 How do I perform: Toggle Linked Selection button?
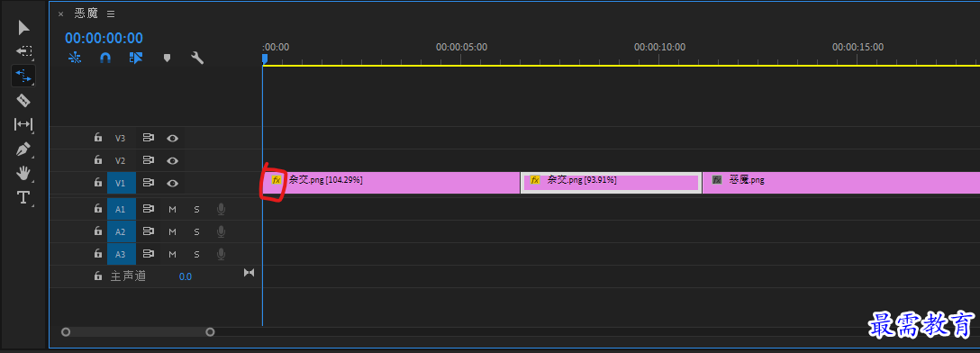pos(136,59)
